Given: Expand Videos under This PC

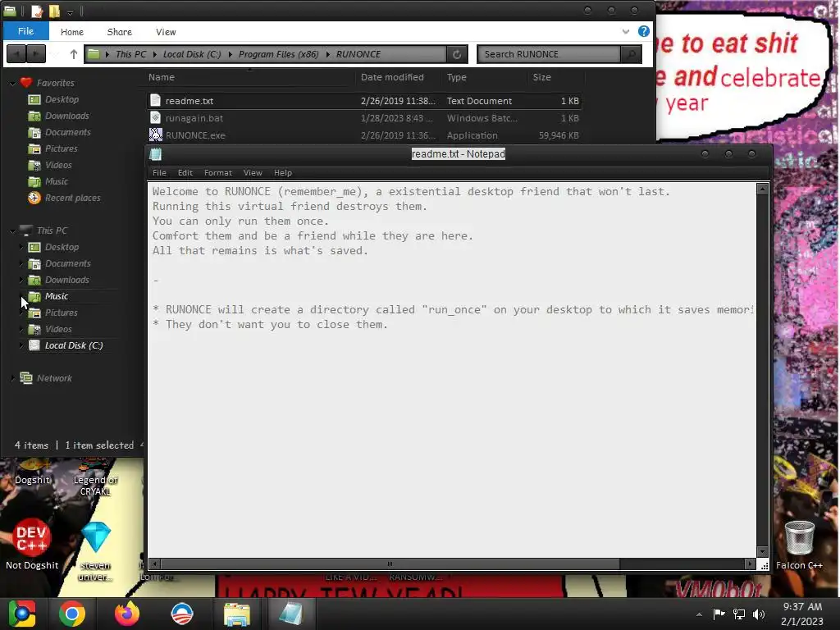Looking at the screenshot, I should pos(21,329).
